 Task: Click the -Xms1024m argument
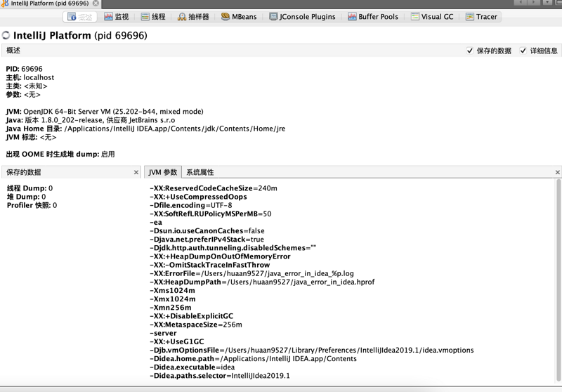[172, 290]
